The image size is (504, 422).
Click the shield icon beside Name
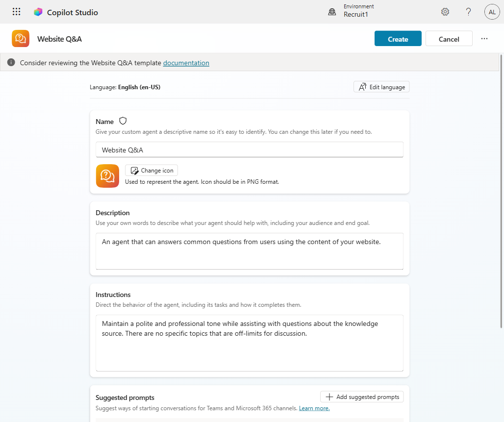point(123,121)
